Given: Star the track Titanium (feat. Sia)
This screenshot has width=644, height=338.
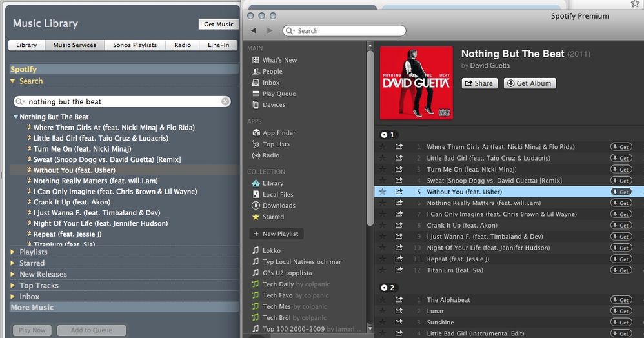Looking at the screenshot, I should coord(383,270).
